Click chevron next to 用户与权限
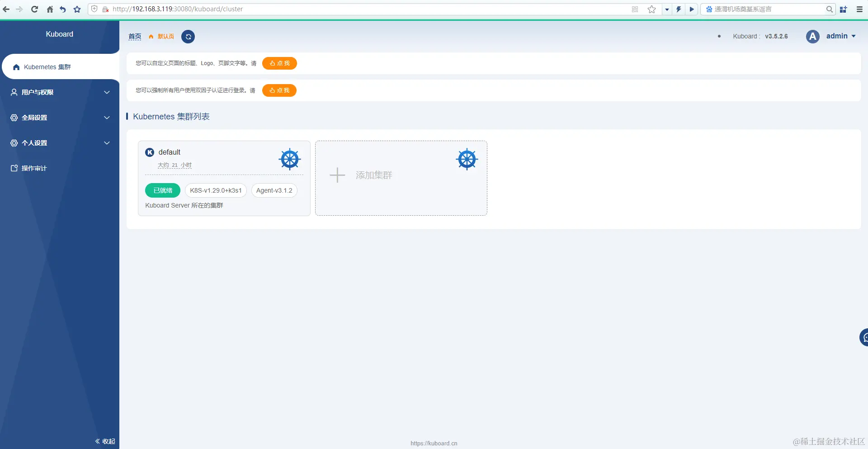This screenshot has height=449, width=868. tap(107, 92)
